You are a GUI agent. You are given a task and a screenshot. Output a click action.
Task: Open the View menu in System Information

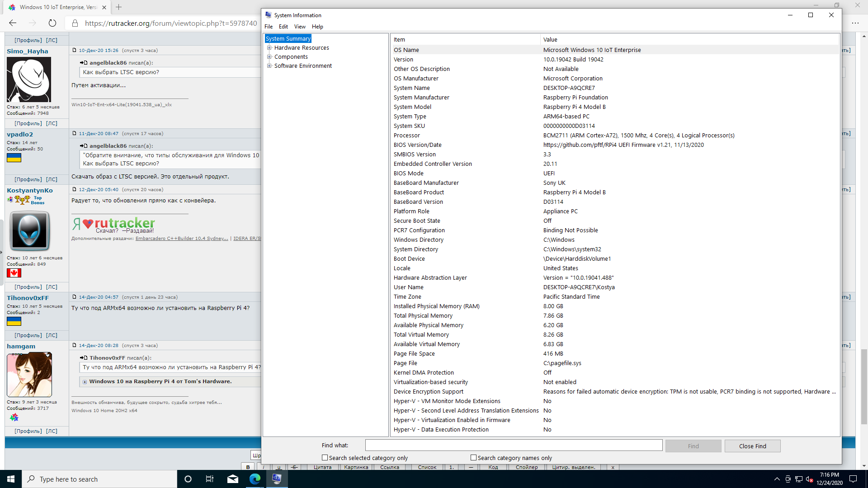[300, 27]
